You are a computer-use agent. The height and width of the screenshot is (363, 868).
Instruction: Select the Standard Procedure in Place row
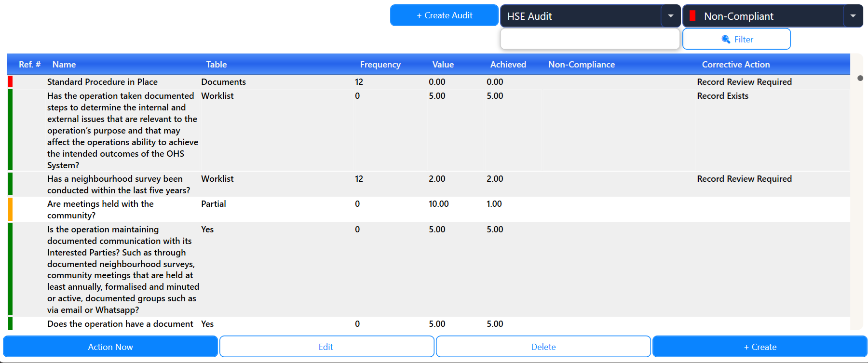(x=429, y=82)
